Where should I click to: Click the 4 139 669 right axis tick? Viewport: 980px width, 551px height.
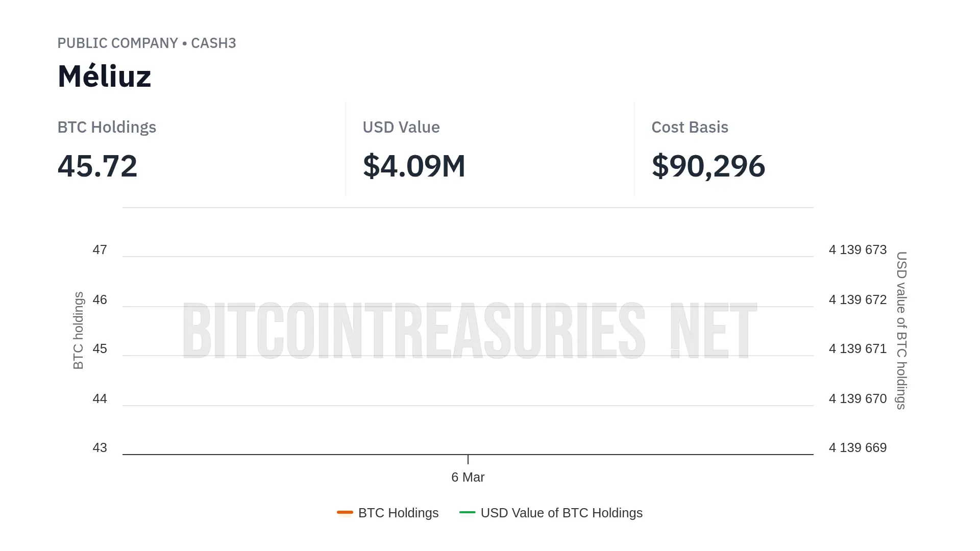[x=857, y=448]
